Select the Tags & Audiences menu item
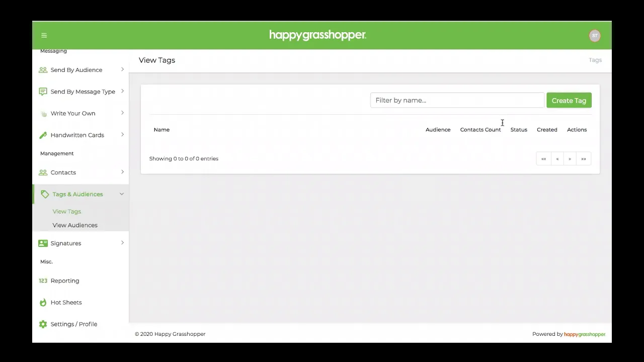644x362 pixels. coord(80,194)
